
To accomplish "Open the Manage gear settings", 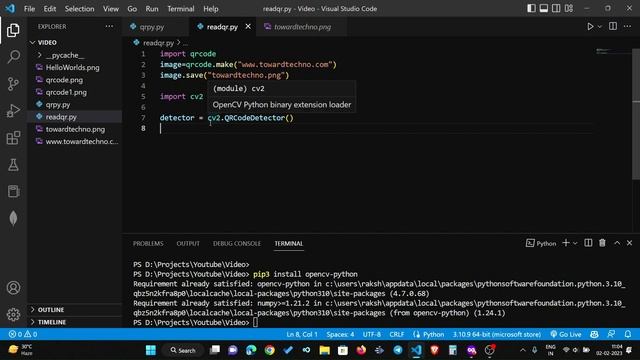I will [x=13, y=314].
